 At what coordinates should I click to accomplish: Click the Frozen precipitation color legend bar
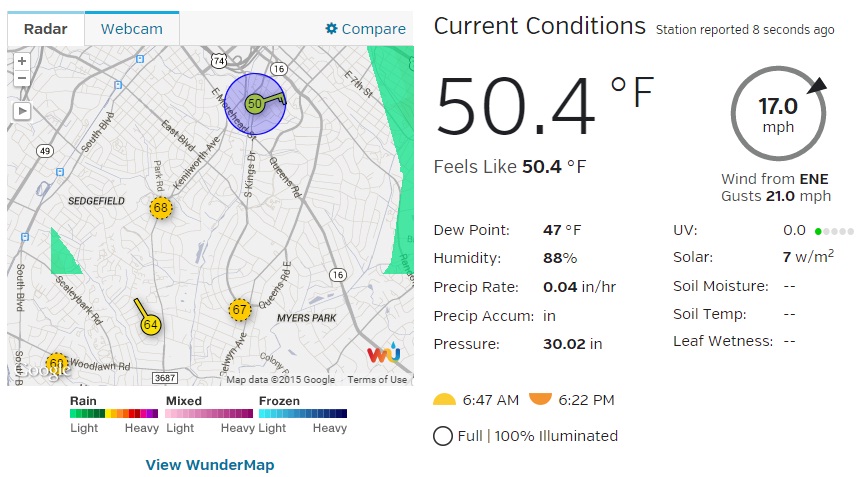pos(303,414)
